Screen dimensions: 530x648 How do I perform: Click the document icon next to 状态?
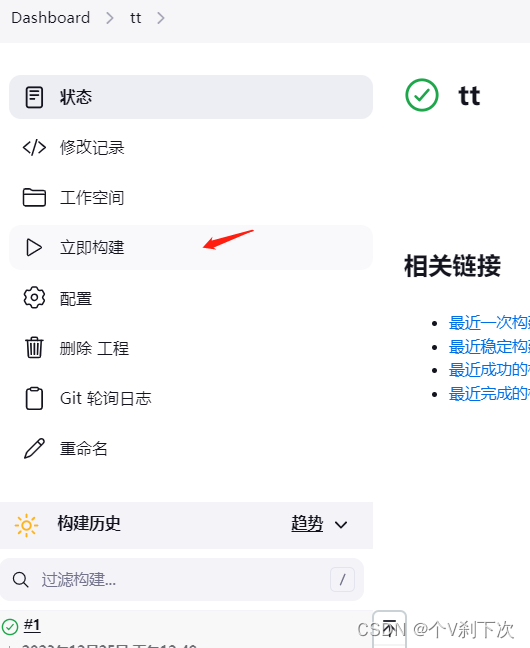click(x=34, y=97)
